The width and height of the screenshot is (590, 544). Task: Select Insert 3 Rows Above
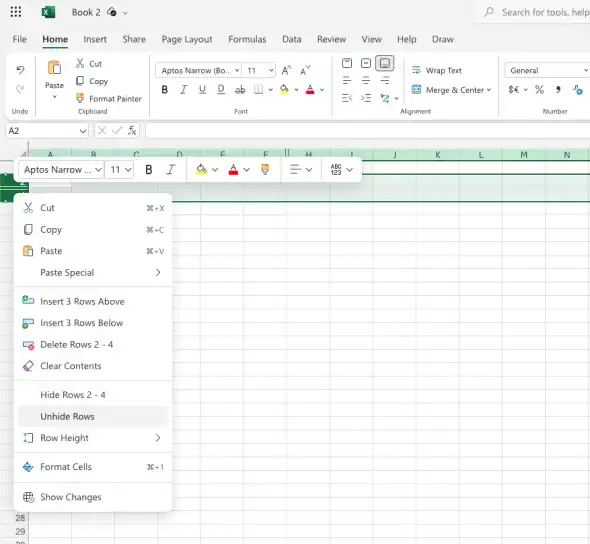pos(93,301)
